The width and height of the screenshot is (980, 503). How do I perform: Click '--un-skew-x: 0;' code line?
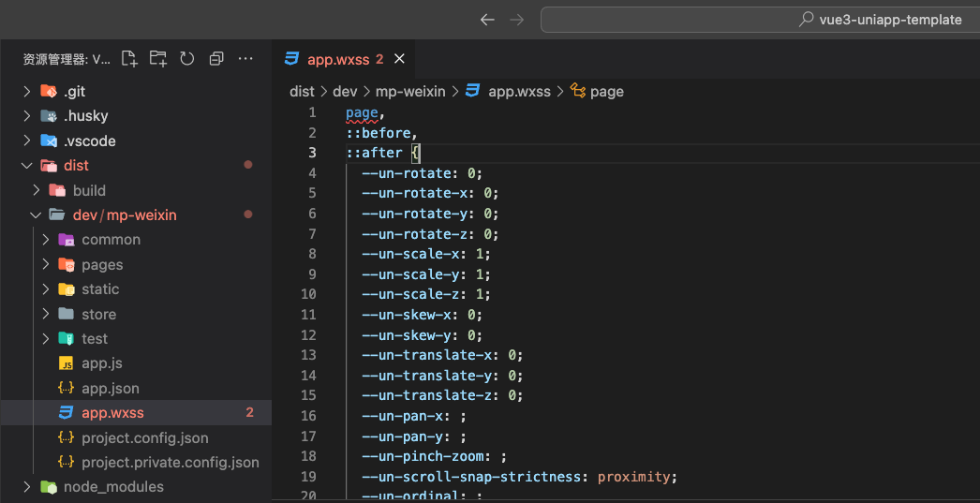[422, 315]
